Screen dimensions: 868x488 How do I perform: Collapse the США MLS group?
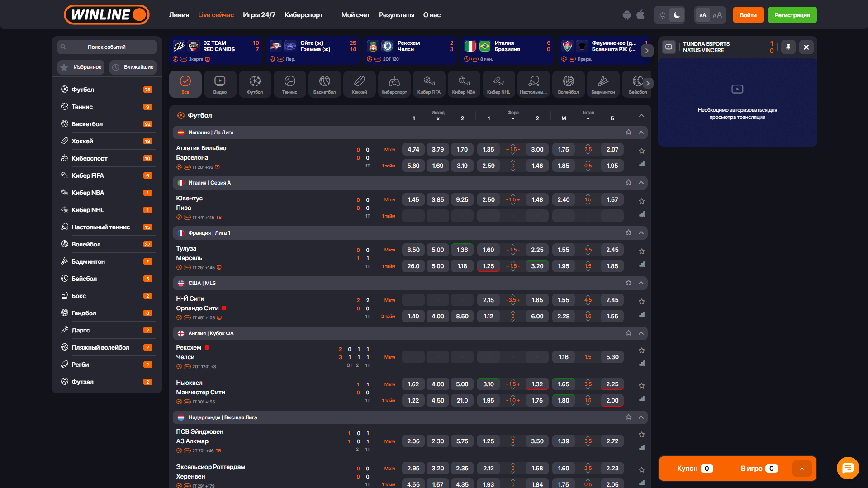[x=641, y=283]
